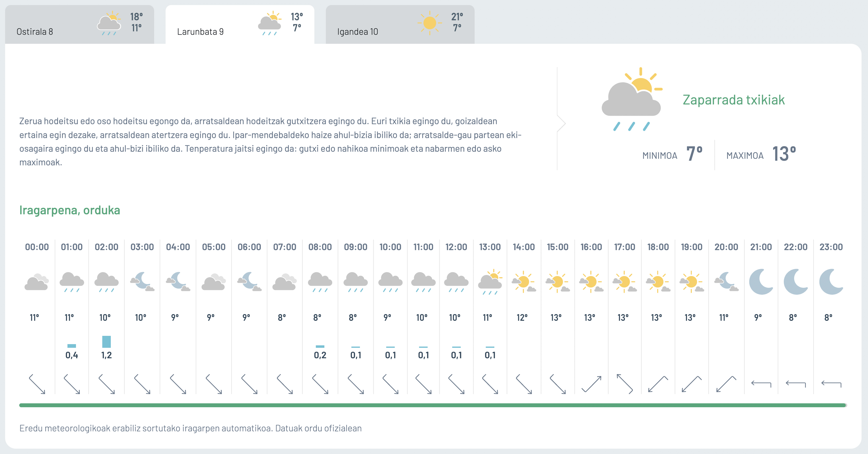
Task: Click the clear moon icon for 23:00
Action: [x=831, y=281]
